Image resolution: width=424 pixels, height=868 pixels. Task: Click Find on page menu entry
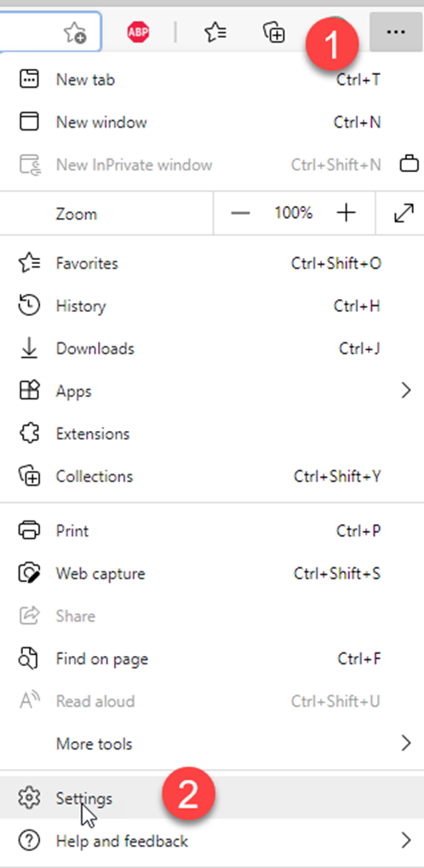tap(212, 658)
